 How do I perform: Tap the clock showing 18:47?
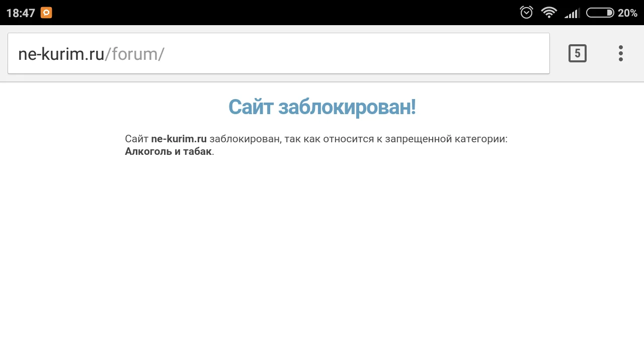tap(21, 12)
